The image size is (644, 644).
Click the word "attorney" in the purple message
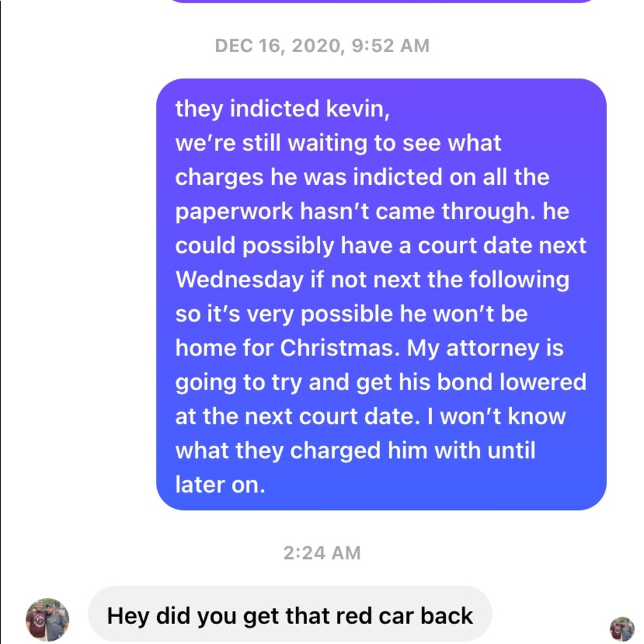point(493,349)
